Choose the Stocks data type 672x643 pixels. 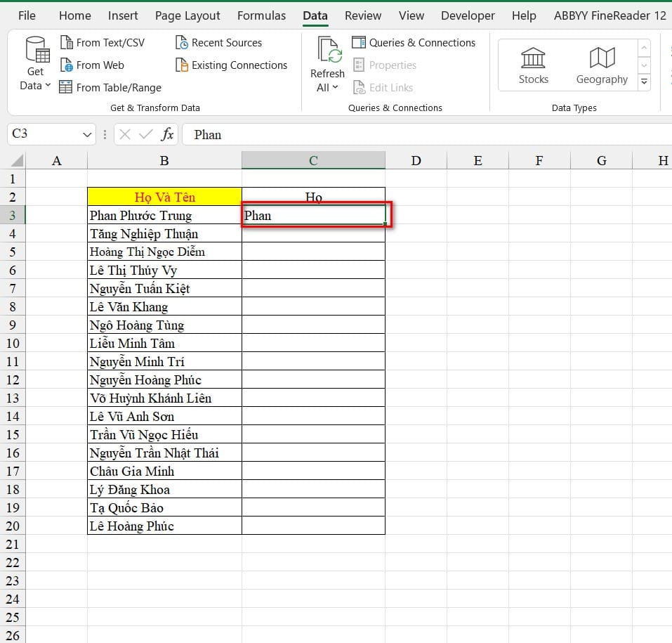[x=533, y=65]
